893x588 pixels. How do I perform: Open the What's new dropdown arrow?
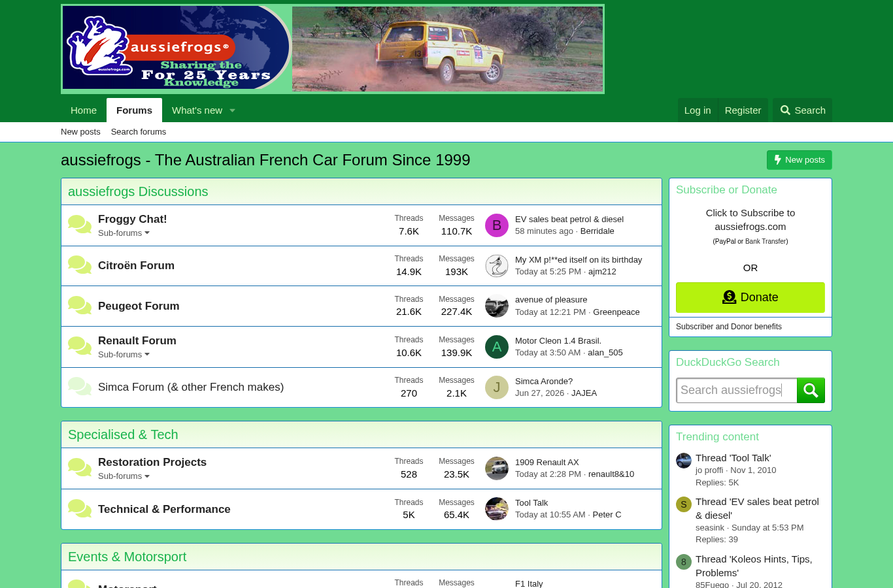point(232,110)
